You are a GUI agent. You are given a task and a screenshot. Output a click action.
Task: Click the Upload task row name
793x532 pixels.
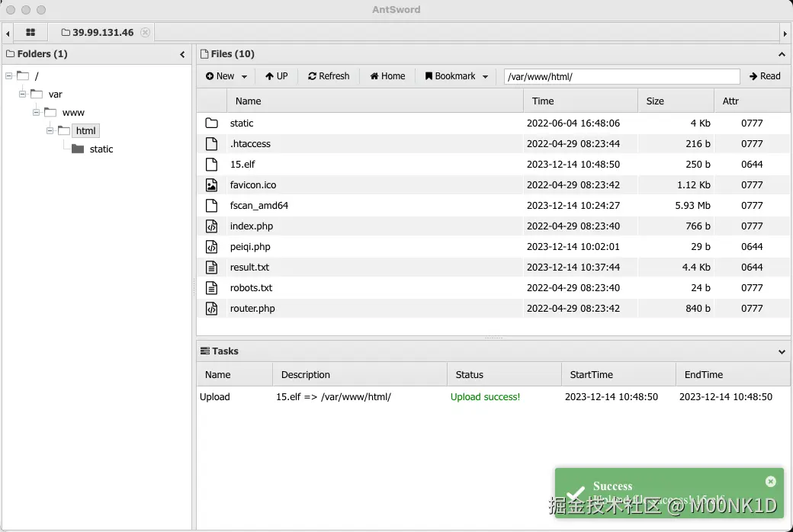pos(215,397)
